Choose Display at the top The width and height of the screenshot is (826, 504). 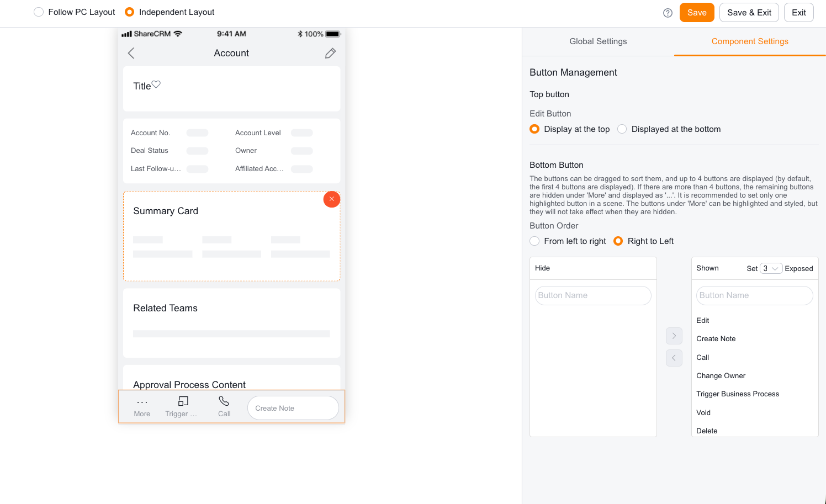(x=570, y=129)
